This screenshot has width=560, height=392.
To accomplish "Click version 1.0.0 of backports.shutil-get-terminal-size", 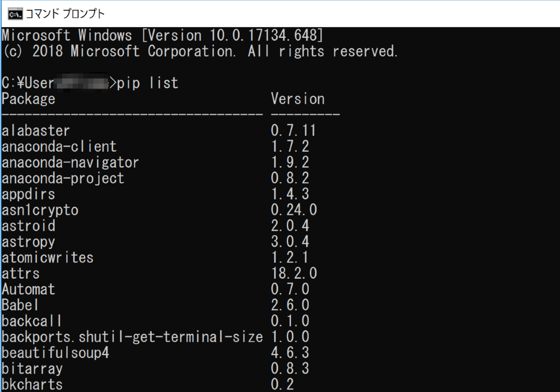I will point(290,337).
